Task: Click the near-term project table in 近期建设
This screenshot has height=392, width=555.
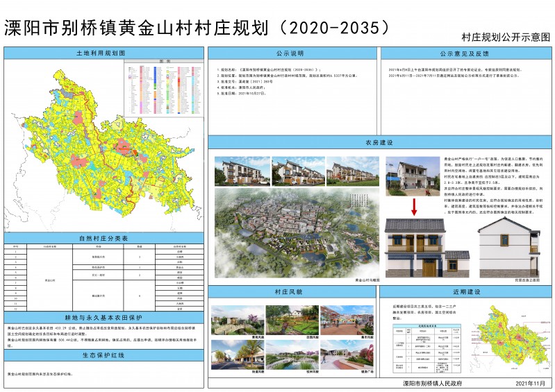Action: [x=427, y=348]
